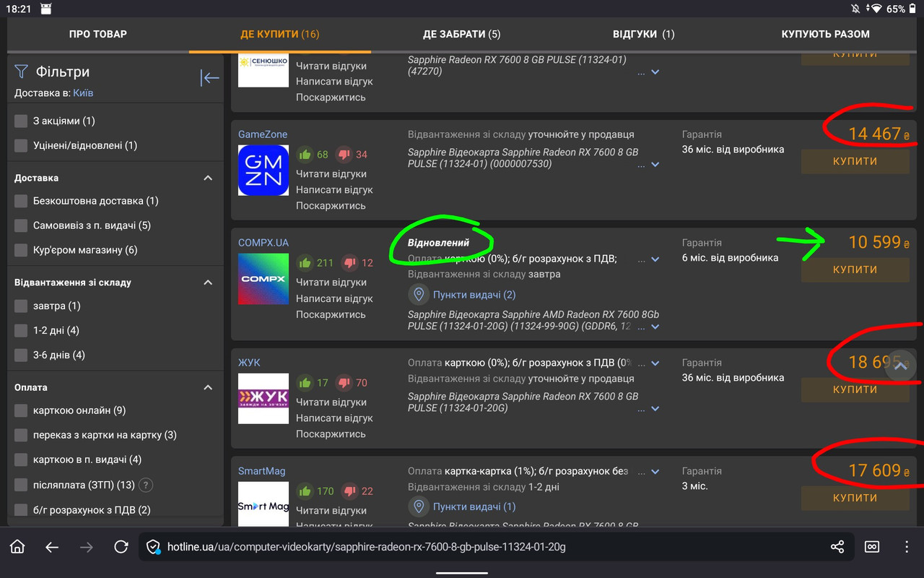Open the GameZone store logo
The image size is (924, 578).
pyautogui.click(x=263, y=171)
